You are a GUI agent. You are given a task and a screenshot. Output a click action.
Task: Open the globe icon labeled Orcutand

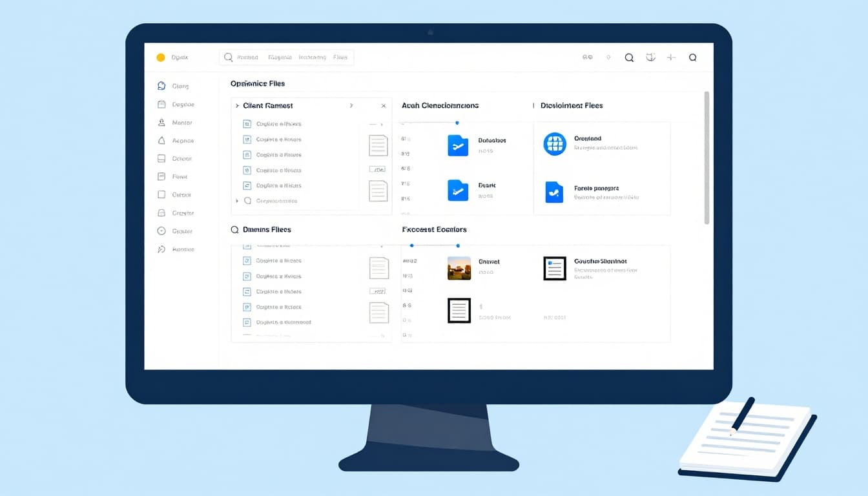(554, 143)
